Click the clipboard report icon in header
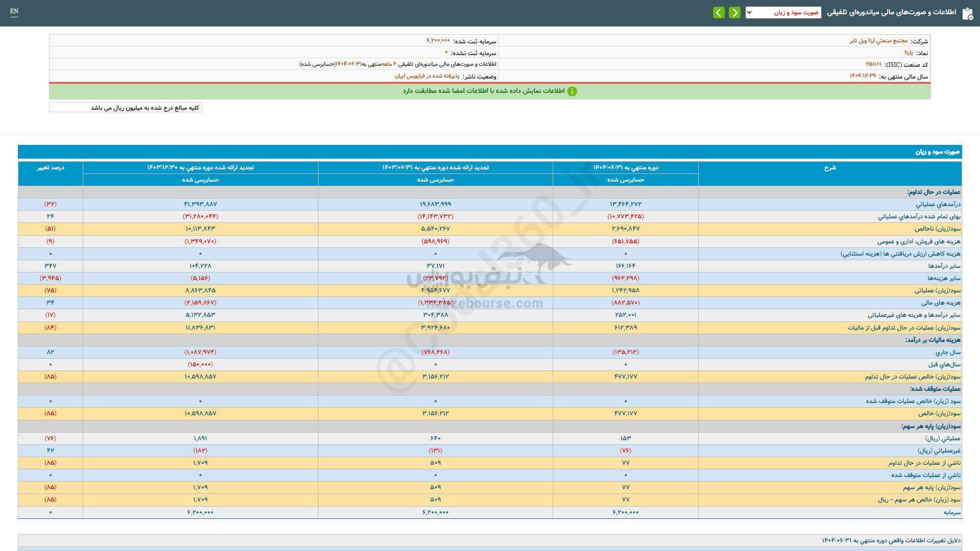This screenshot has width=980, height=551. coord(967,13)
